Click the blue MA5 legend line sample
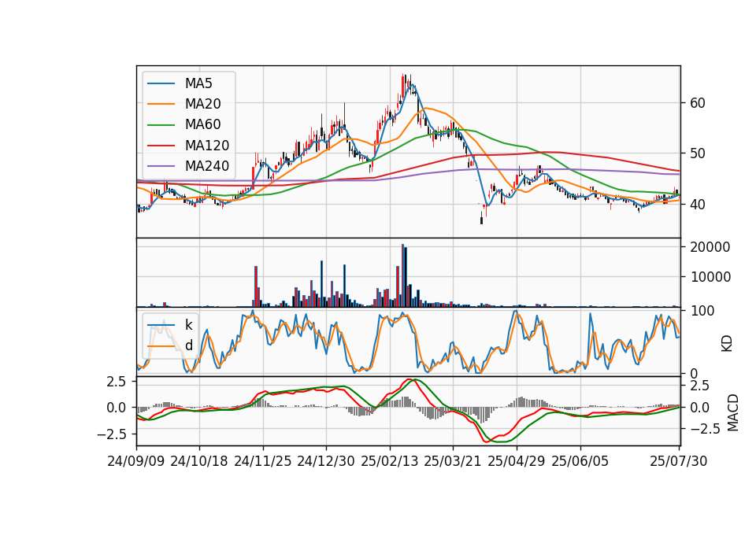 161,84
